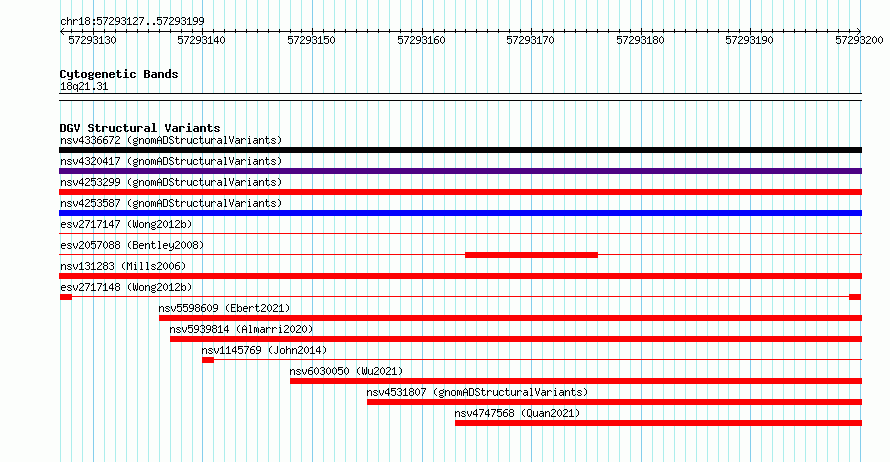Select the nsv5598609 red variant bar
890x462 pixels.
click(x=510, y=318)
